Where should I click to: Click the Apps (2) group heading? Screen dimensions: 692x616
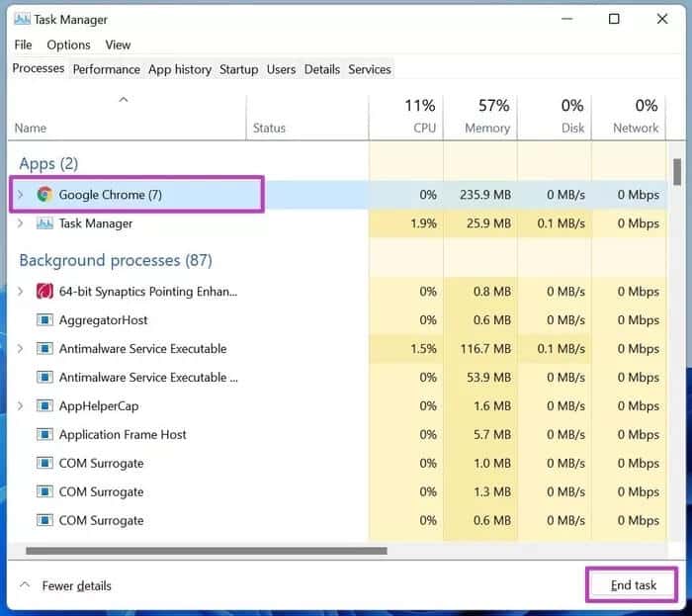48,164
